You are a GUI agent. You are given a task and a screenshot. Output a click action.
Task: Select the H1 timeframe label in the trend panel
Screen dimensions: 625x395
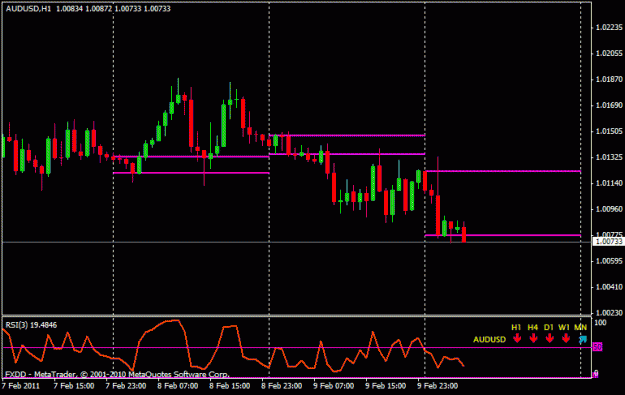click(516, 327)
